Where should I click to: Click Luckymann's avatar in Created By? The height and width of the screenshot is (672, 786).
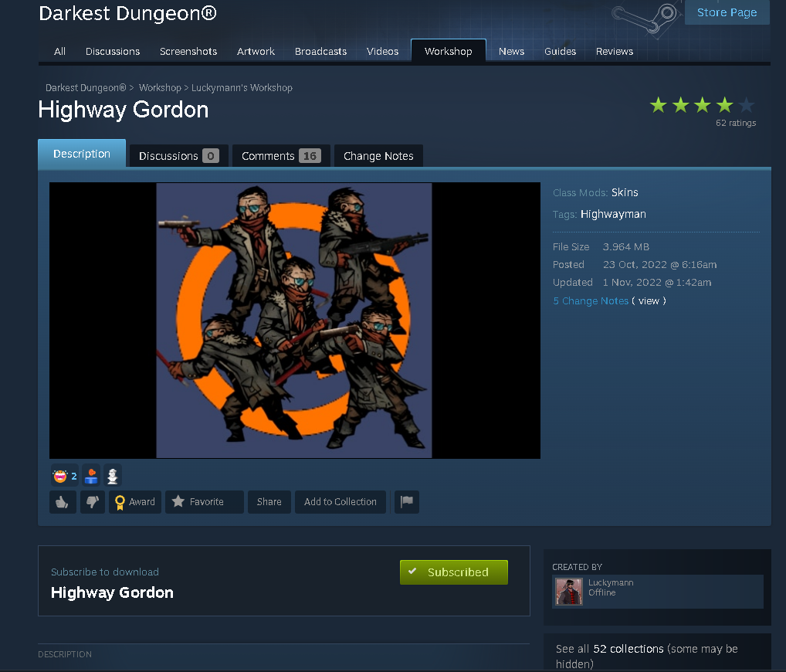(569, 592)
